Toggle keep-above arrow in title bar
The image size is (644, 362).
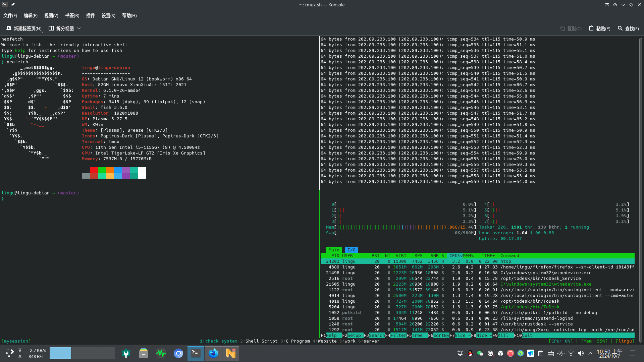615,5
